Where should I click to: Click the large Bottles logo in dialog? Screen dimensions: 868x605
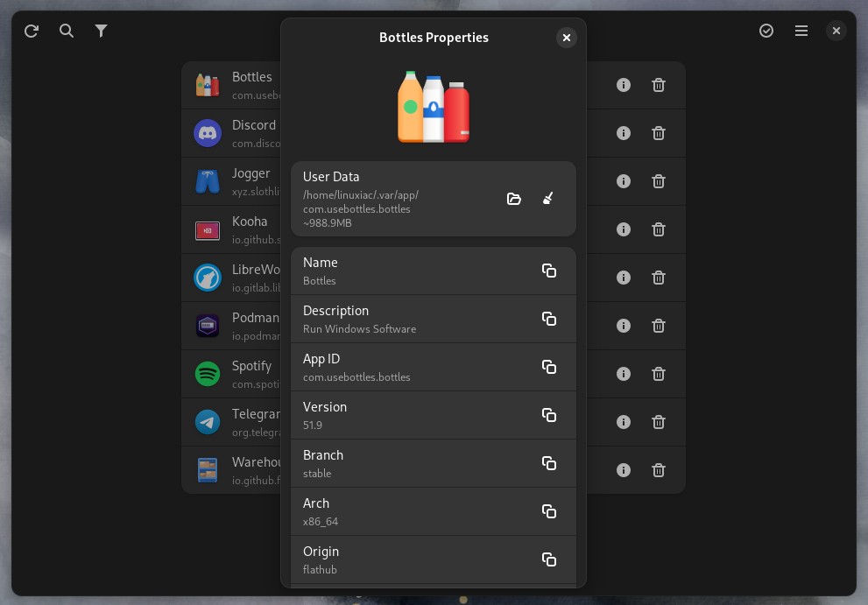[434, 107]
